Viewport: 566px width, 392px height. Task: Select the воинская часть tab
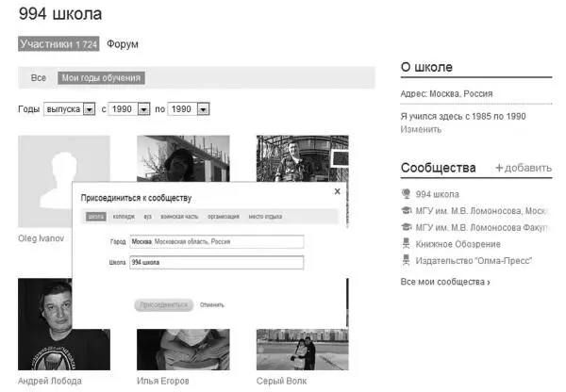(179, 217)
